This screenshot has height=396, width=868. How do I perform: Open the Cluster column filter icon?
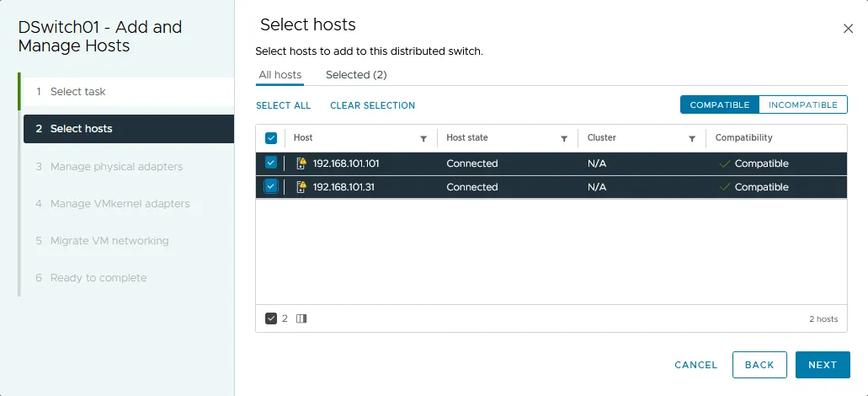point(692,138)
